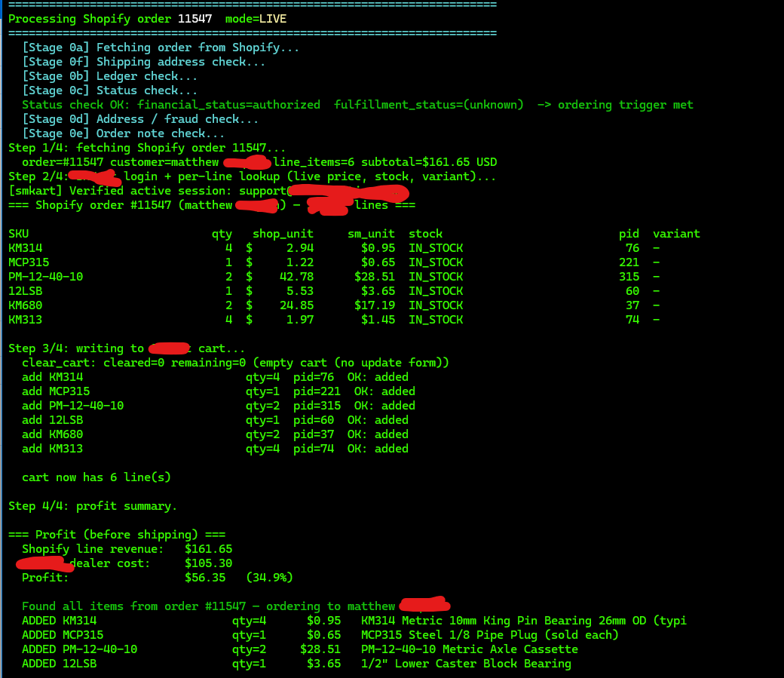Click 'financial_status=authorized' text
The width and height of the screenshot is (784, 678).
pyautogui.click(x=228, y=105)
